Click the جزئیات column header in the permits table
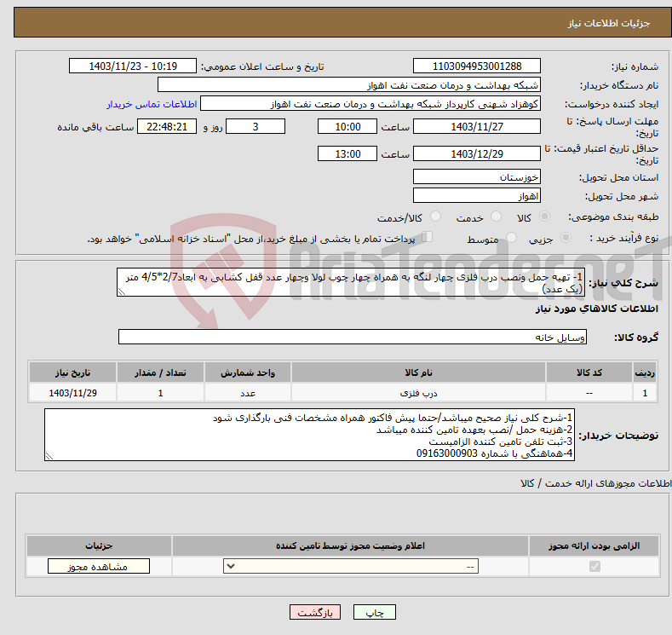The image size is (672, 635). [99, 546]
